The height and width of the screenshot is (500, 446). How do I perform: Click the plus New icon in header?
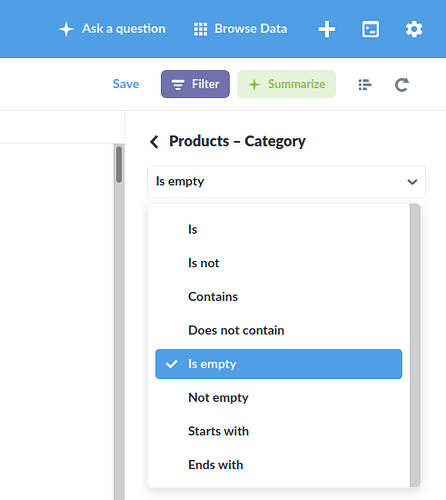coord(327,29)
